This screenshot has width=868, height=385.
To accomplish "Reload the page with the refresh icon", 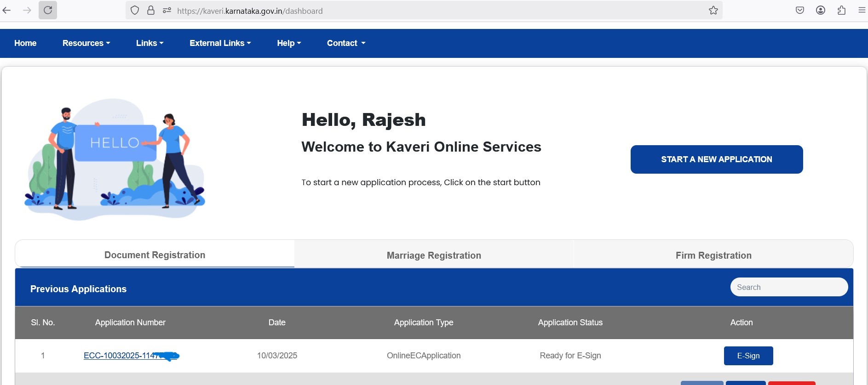I will 48,10.
